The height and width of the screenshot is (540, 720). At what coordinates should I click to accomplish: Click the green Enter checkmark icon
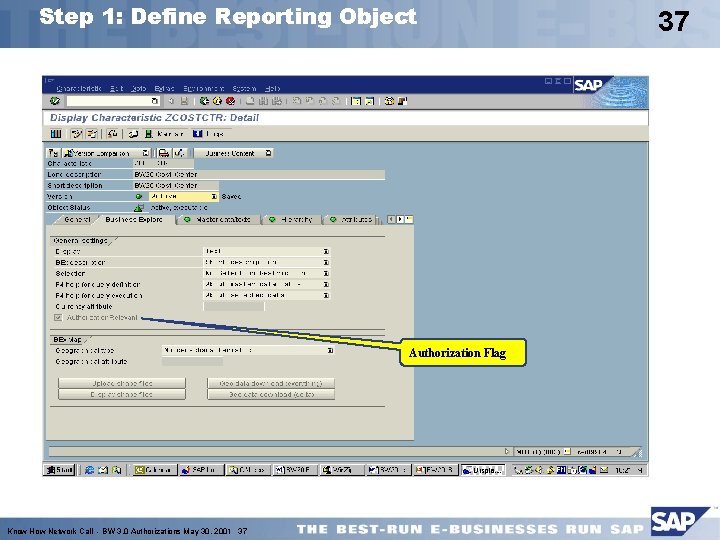(x=55, y=101)
